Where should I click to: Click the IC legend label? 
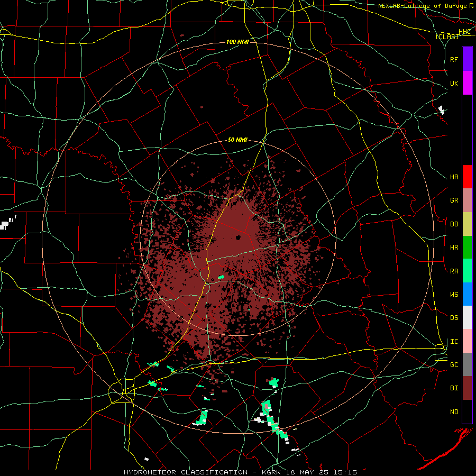pyautogui.click(x=454, y=342)
